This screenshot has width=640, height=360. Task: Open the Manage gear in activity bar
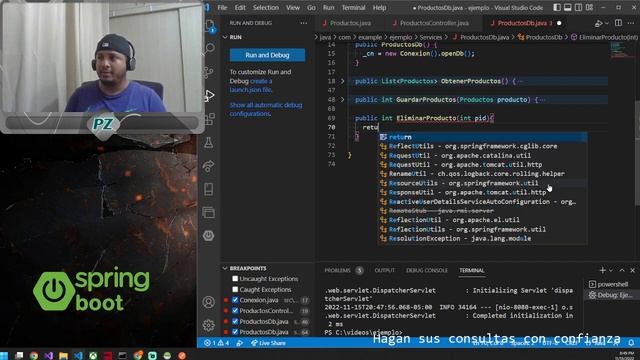click(209, 325)
